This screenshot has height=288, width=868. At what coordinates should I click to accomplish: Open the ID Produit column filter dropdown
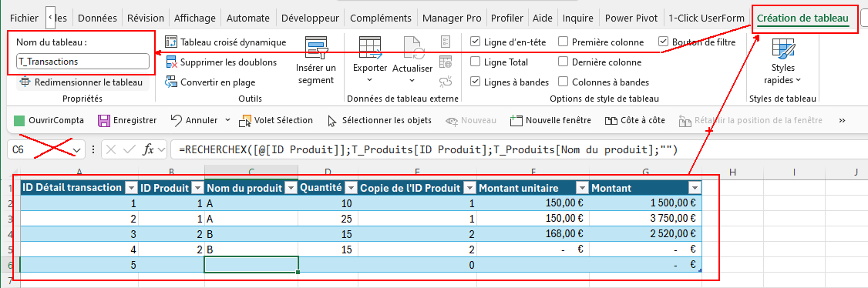pos(197,189)
